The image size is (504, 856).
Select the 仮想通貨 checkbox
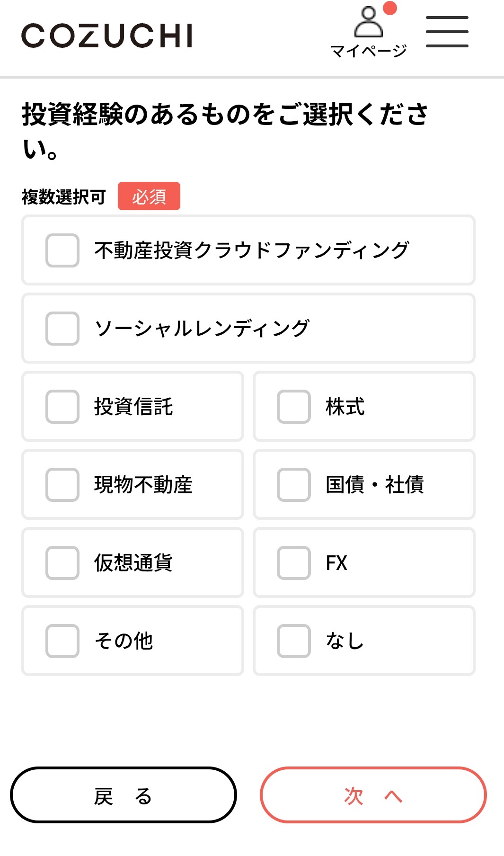click(x=62, y=563)
